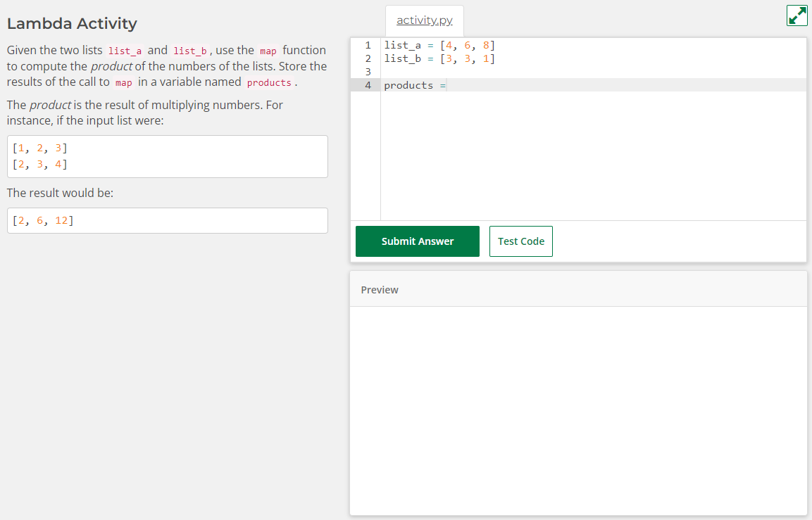
Task: Click line number 4 in the gutter
Action: click(x=368, y=85)
